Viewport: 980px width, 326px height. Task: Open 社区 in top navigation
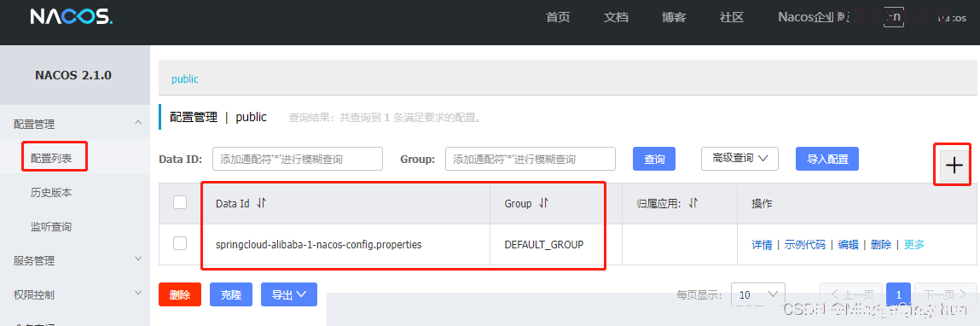tap(731, 17)
